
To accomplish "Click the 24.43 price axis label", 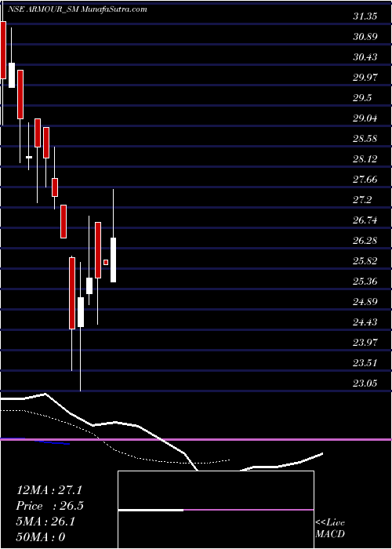I will (365, 322).
